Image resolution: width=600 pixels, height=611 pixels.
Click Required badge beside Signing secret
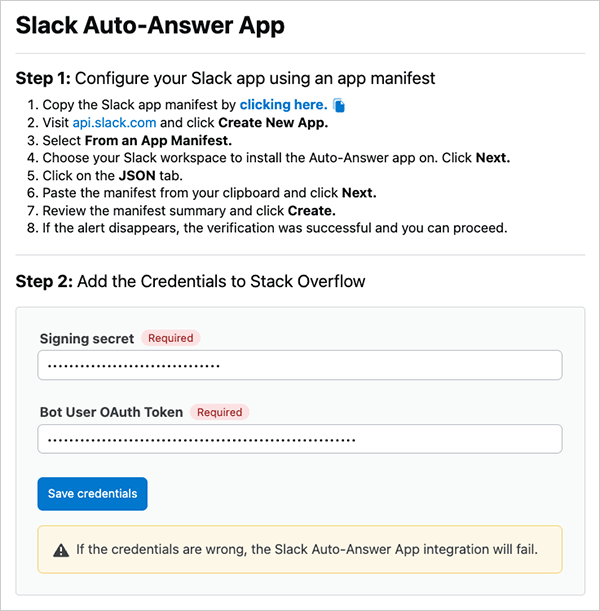[x=170, y=338]
